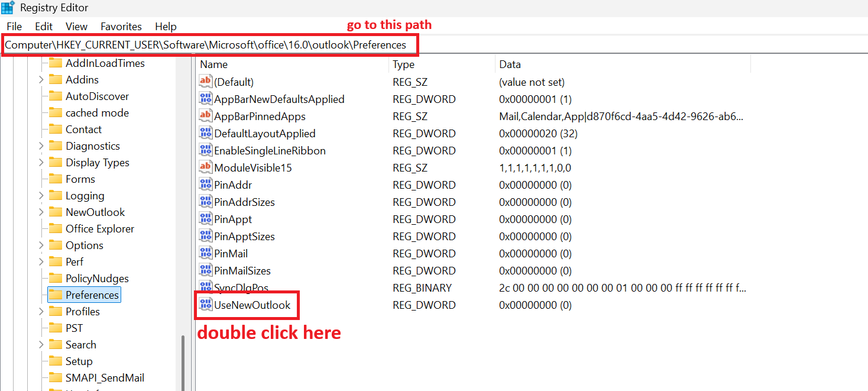Select the PinMailSizes value name
Viewport: 868px width, 391px height.
[242, 271]
